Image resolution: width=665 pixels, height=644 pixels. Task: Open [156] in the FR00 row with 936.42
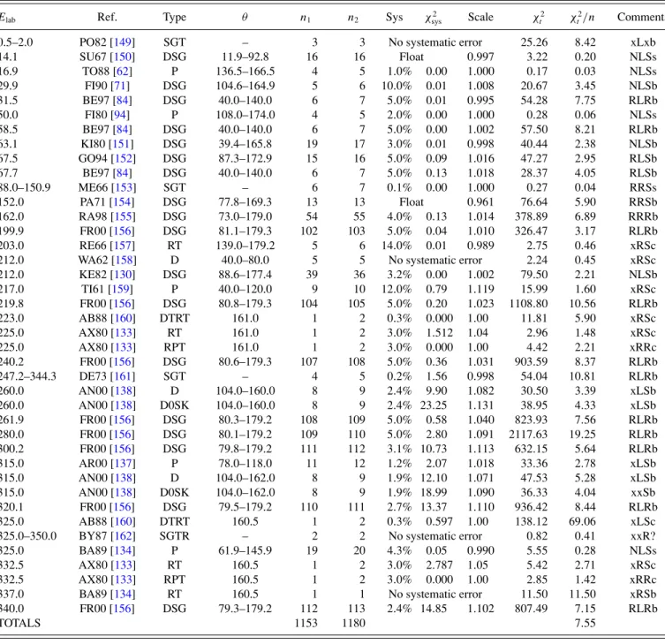(122, 506)
